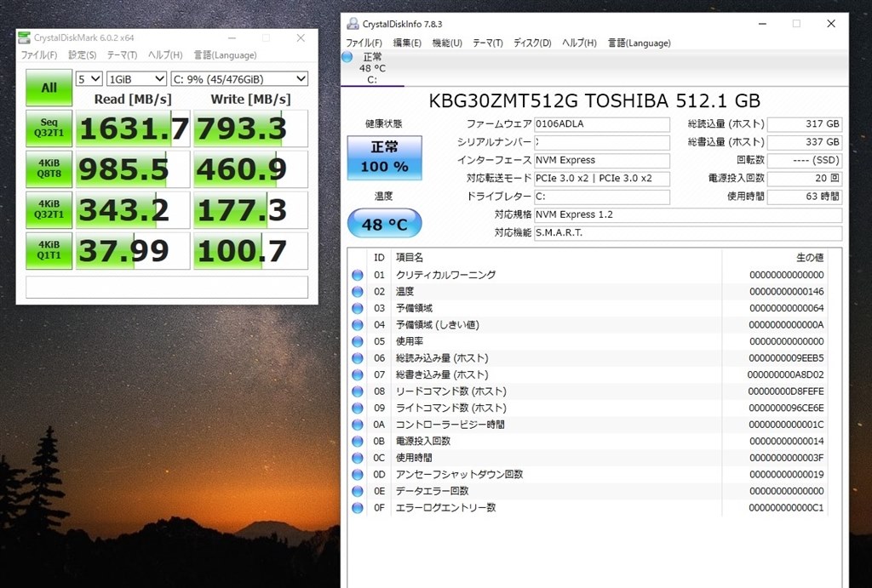The height and width of the screenshot is (588, 872).
Task: Click the empty comment box in CrystalDiskMark
Action: pyautogui.click(x=167, y=287)
